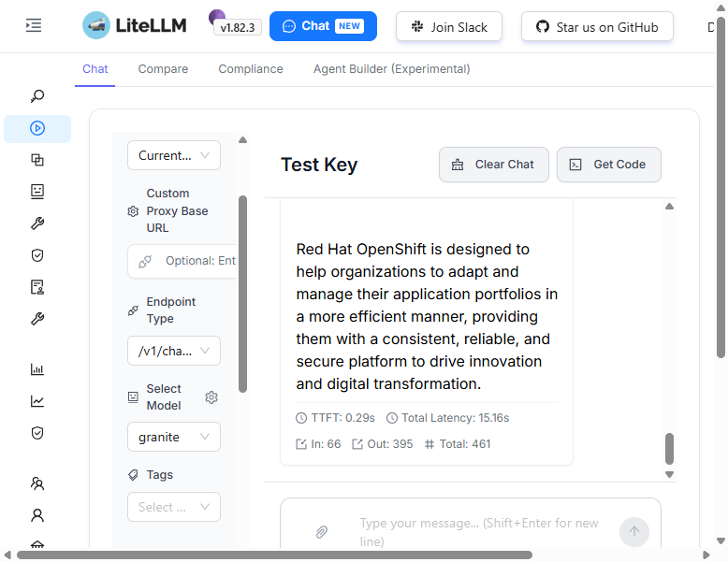
Task: Open Agent Builder (Experimental) tab
Action: [391, 69]
